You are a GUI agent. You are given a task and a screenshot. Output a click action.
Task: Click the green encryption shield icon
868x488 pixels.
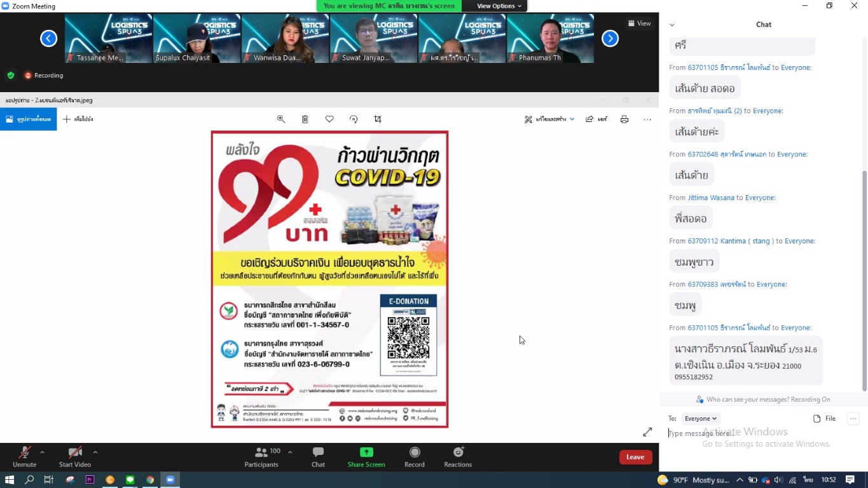pyautogui.click(x=11, y=75)
